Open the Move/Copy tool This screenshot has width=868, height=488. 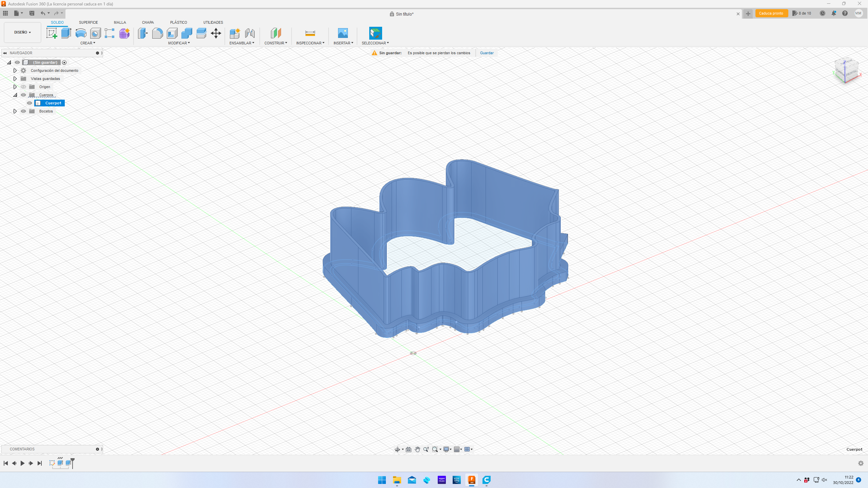click(x=216, y=33)
